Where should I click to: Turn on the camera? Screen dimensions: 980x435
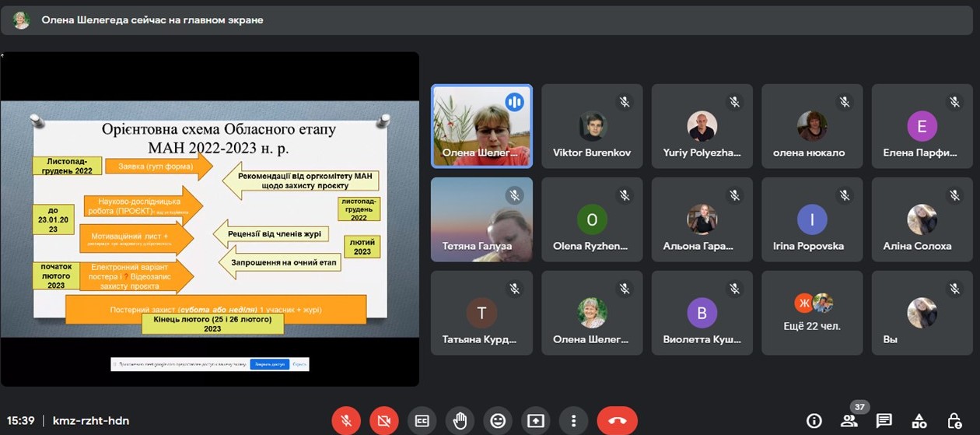coord(383,421)
